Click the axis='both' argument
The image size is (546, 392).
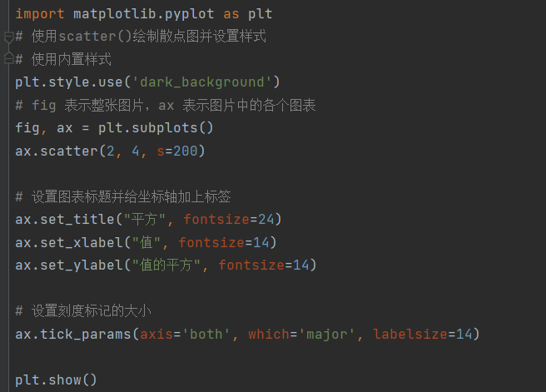click(x=185, y=335)
